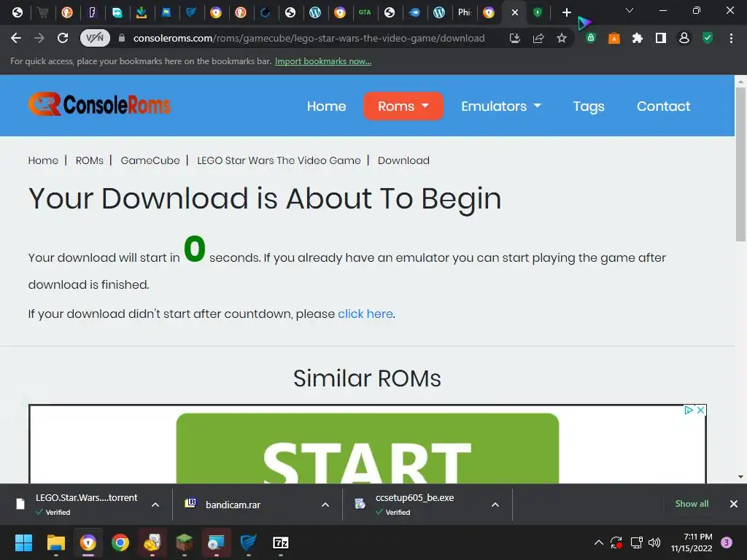747x560 pixels.
Task: Open the user profile icon
Action: click(684, 38)
